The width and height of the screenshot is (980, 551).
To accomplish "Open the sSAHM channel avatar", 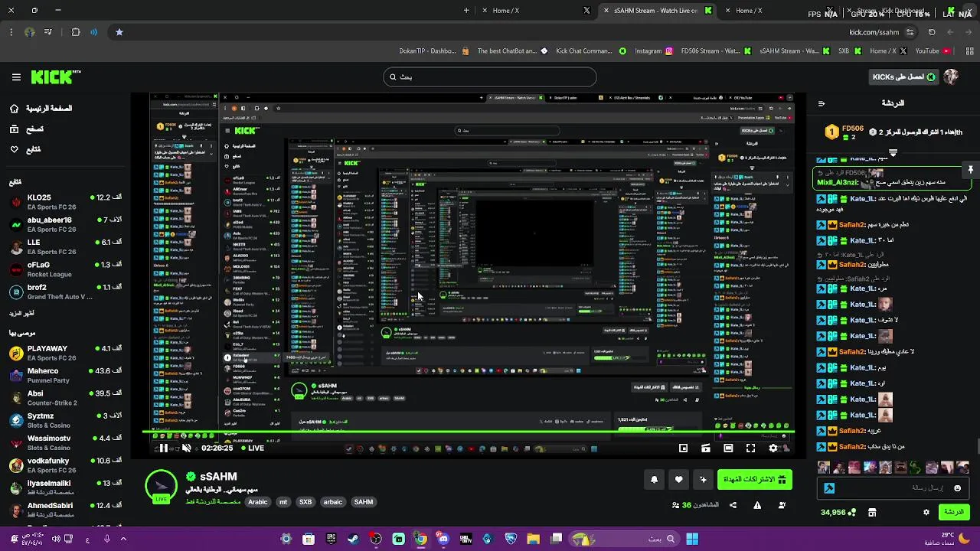I will (x=161, y=487).
